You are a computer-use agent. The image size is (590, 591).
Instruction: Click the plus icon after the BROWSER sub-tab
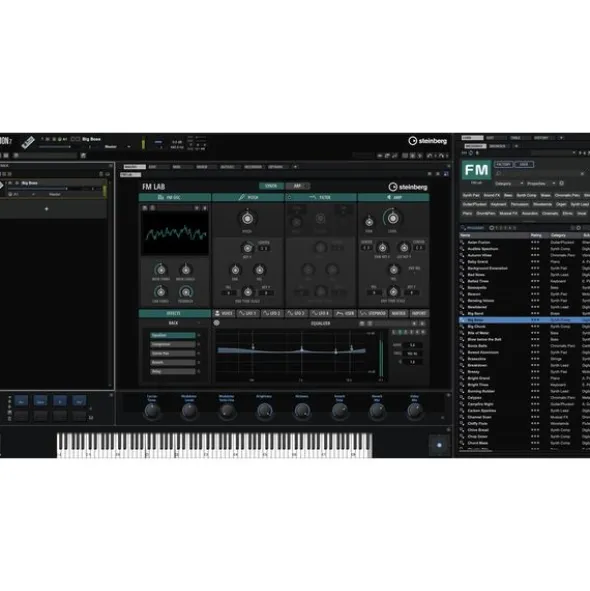pos(516,146)
